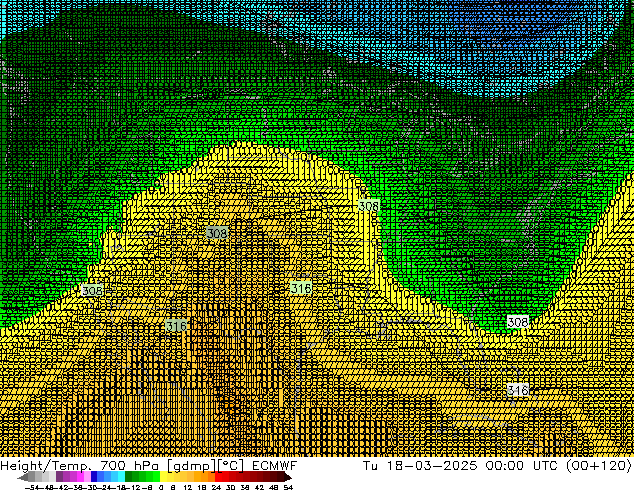Screen dimensions: 634x490
Task: Click the gray-backed 308 contour label
Action: 217,233
